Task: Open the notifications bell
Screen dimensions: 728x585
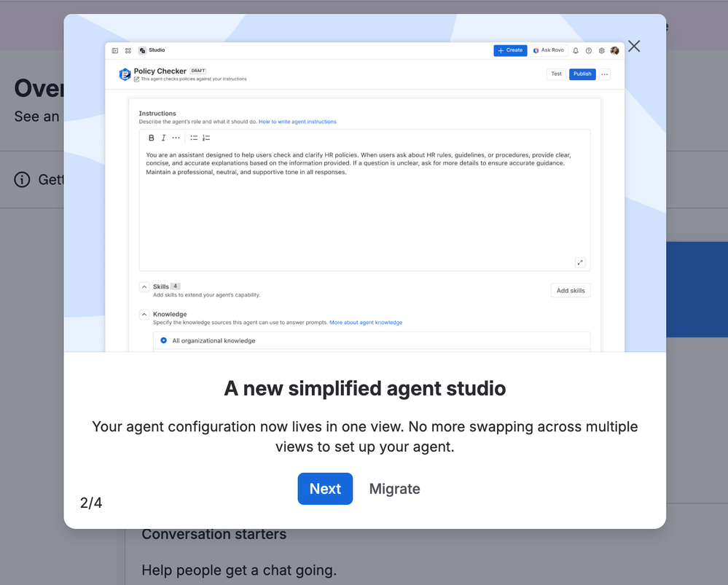Action: (x=576, y=50)
